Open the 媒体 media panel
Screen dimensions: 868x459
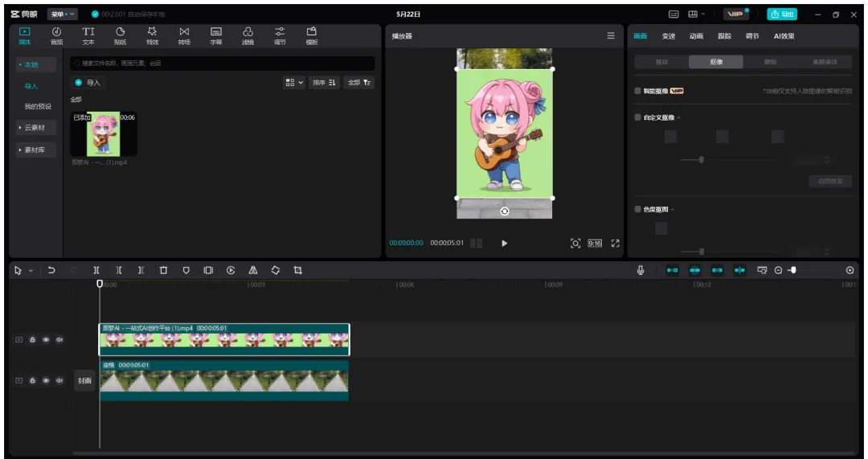(25, 35)
